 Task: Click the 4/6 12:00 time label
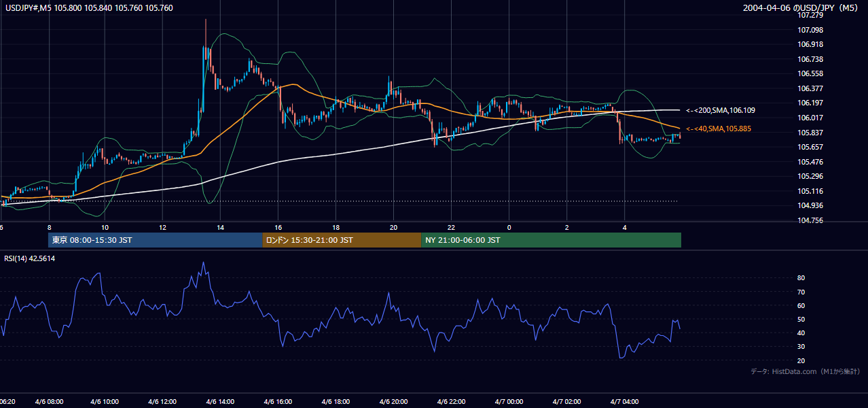(162, 402)
